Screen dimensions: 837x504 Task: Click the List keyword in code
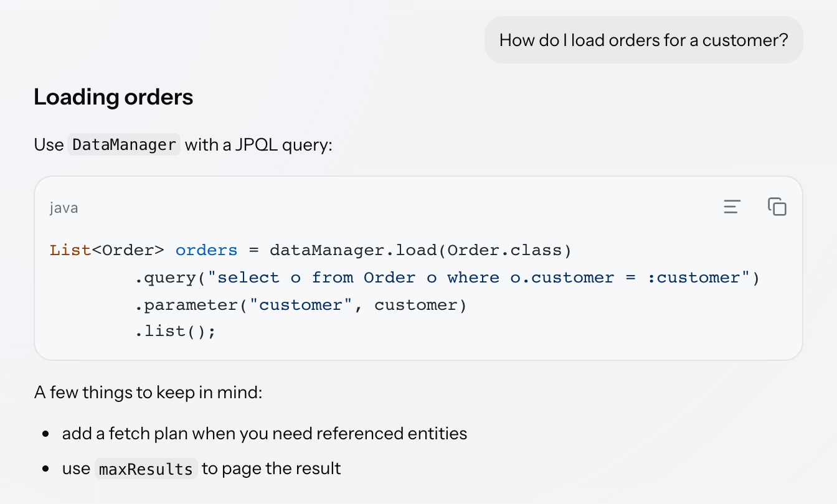click(70, 250)
